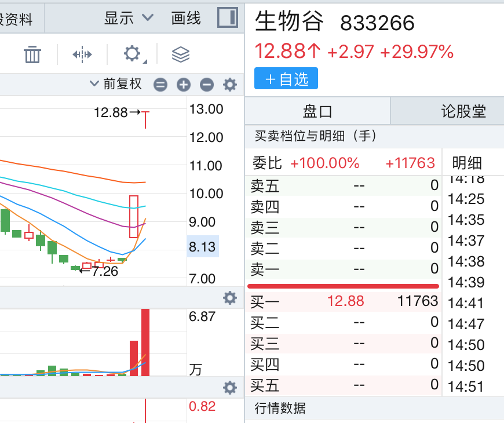Click the plus circle icon beside 前复权
The width and height of the screenshot is (504, 423).
click(x=184, y=85)
